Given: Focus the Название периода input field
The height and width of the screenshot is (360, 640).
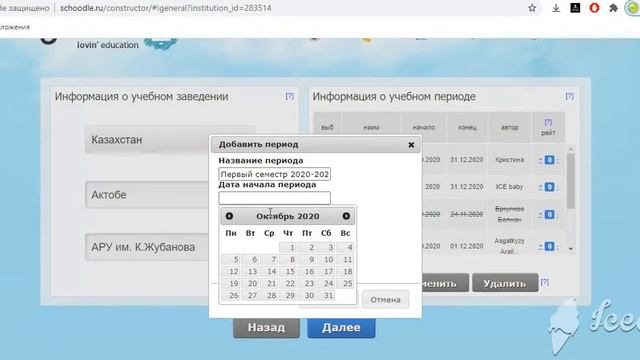Looking at the screenshot, I should pos(274,174).
